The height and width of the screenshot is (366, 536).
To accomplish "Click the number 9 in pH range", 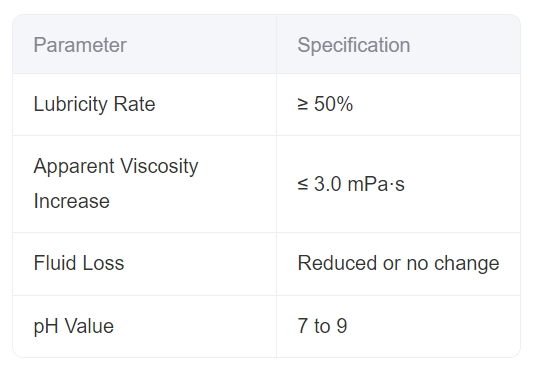I will [341, 326].
